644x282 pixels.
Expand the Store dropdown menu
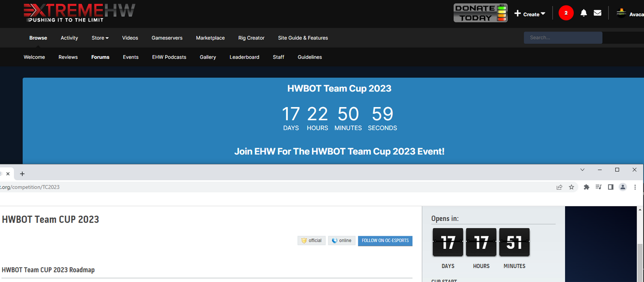pos(100,38)
